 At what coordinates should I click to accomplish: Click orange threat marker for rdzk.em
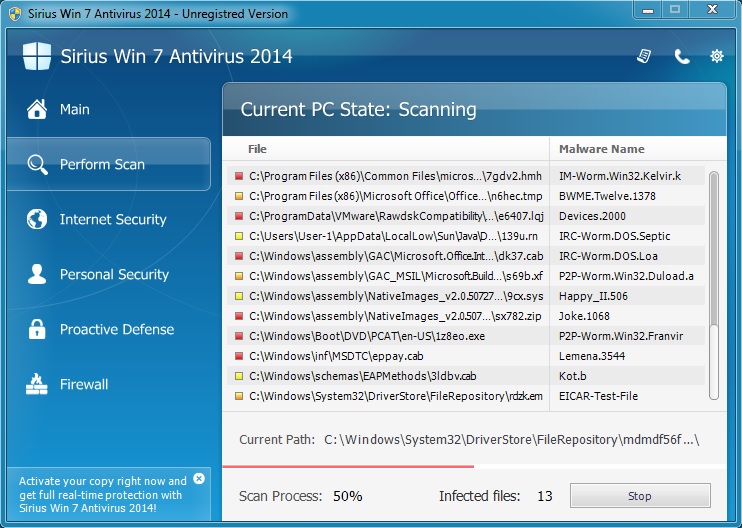[x=238, y=396]
